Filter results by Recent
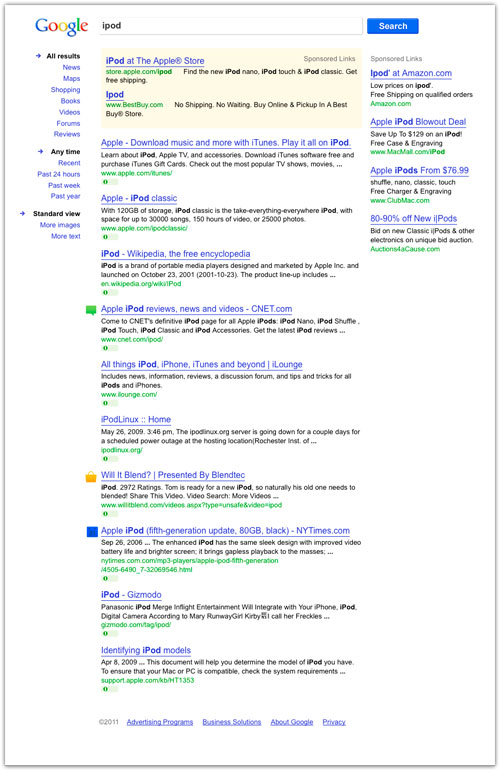This screenshot has height=771, width=500. click(x=69, y=163)
